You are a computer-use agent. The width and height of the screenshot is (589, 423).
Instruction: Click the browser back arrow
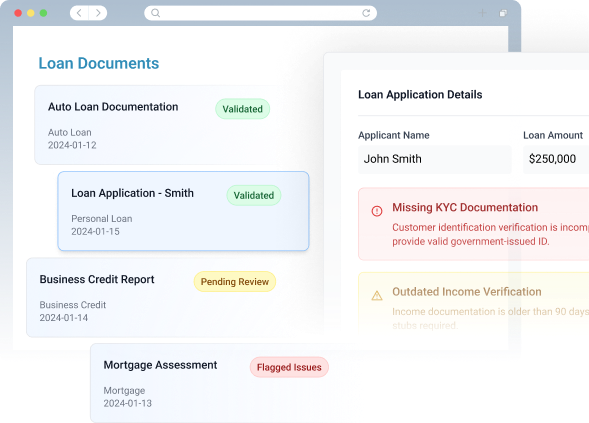[x=79, y=13]
